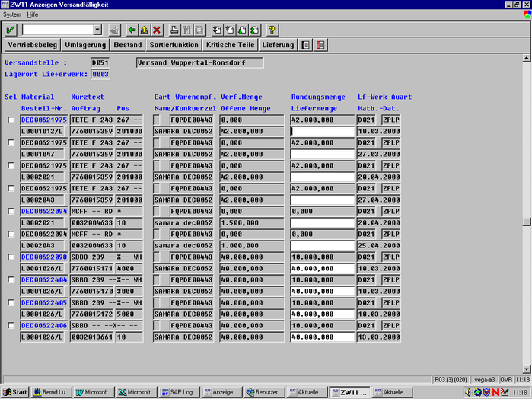Image resolution: width=532 pixels, height=399 pixels.
Task: Click the Save icon in the toolbar
Action: pos(115,30)
